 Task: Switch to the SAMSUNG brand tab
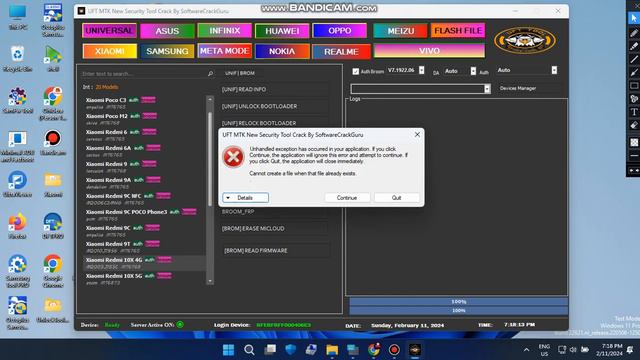pos(167,51)
